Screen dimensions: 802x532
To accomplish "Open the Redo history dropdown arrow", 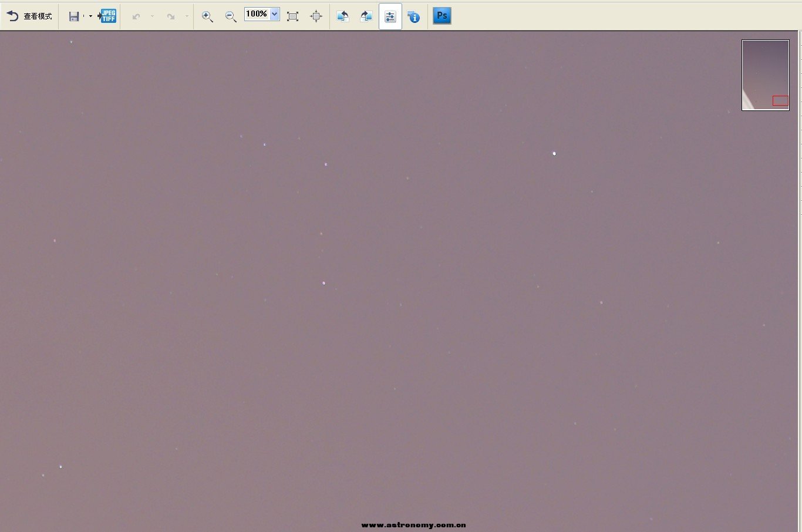I will coord(187,16).
